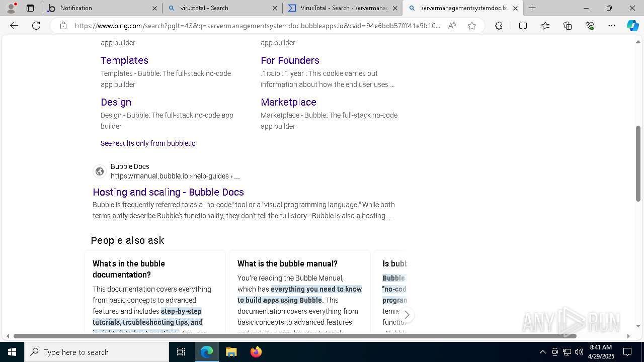Viewport: 644px width, 362px height.
Task: Click the address bar URL
Action: coord(257,26)
